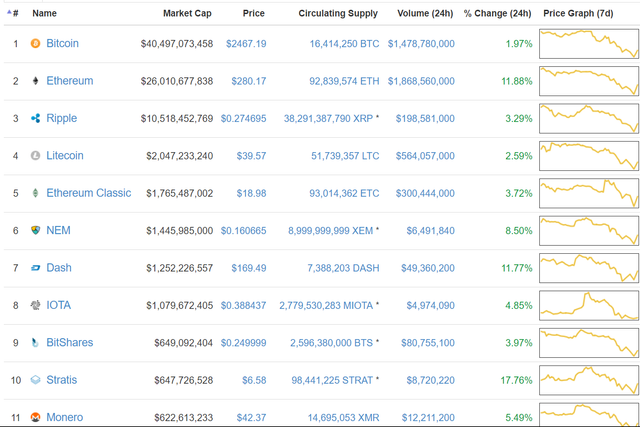
Task: Click the BitShares logo icon
Action: click(36, 342)
